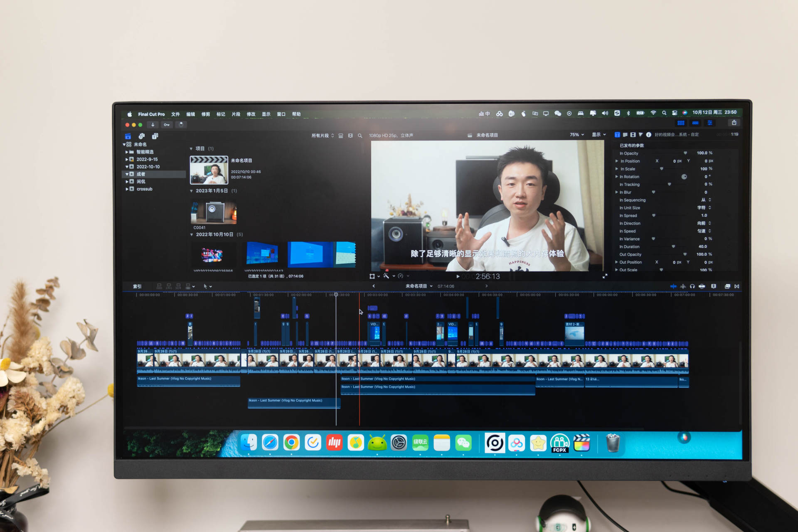This screenshot has width=798, height=532.
Task: Click the 索引 timeline index button
Action: click(137, 286)
